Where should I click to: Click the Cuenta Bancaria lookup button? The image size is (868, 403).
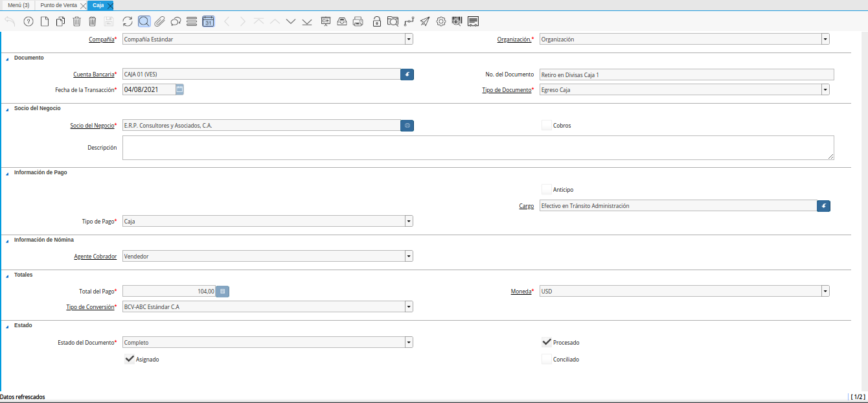(407, 75)
